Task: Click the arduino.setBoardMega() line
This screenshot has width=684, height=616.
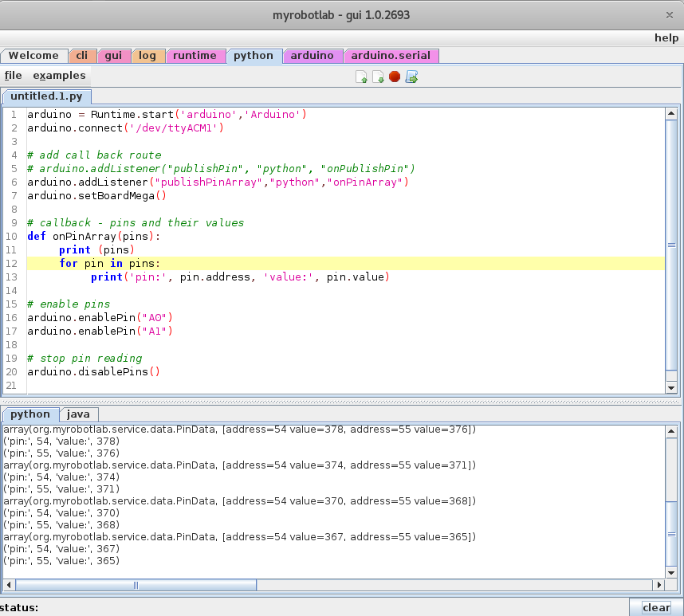Action: pyautogui.click(x=96, y=195)
